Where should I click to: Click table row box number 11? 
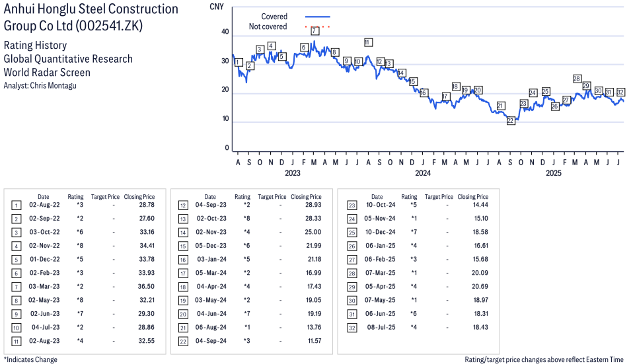16,342
